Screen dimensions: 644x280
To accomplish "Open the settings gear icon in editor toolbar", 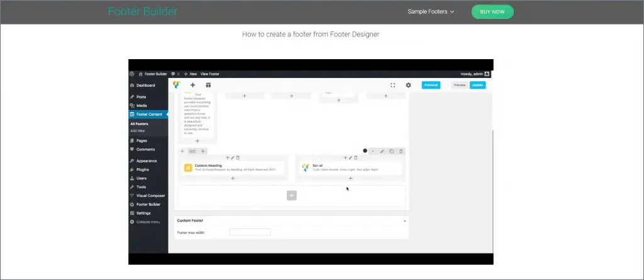I will point(408,85).
